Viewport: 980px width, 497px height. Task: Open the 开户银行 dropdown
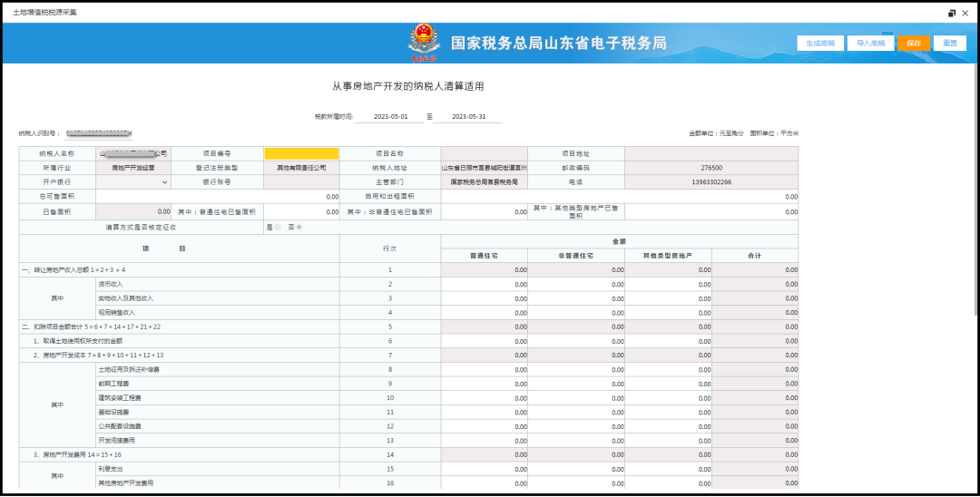click(x=133, y=182)
